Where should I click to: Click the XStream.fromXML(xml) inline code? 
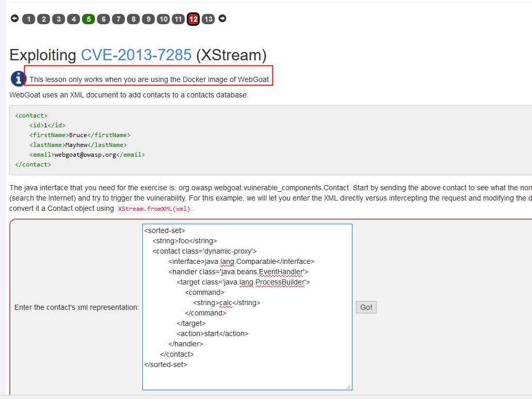click(x=154, y=208)
